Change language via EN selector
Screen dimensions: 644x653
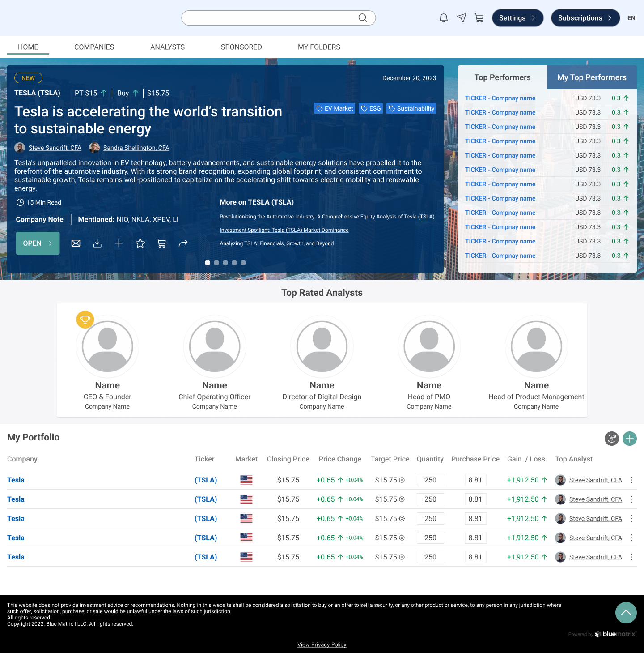click(631, 18)
